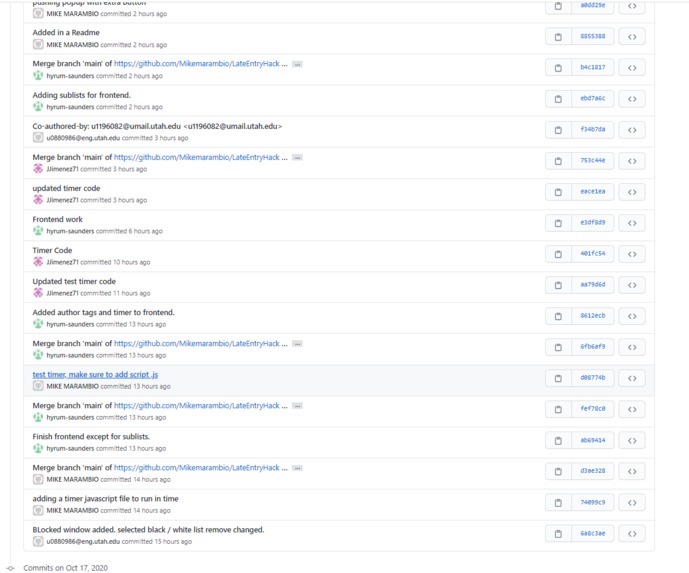Browse code at 'updated timer code' commit
This screenshot has width=689, height=573.
tap(632, 192)
